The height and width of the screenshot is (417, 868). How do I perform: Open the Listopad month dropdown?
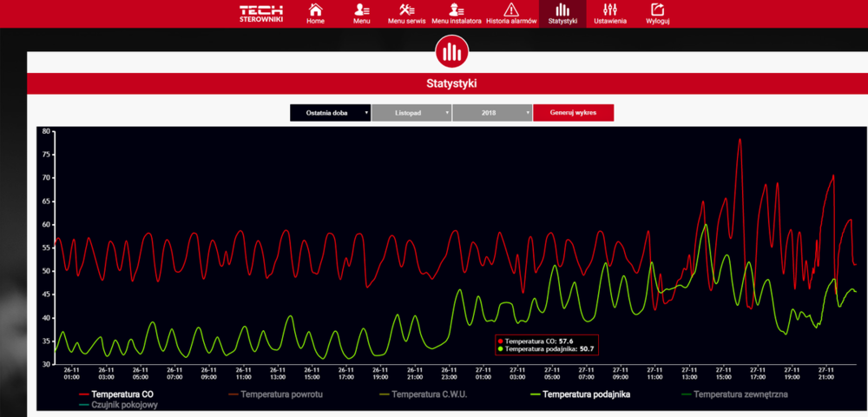411,113
